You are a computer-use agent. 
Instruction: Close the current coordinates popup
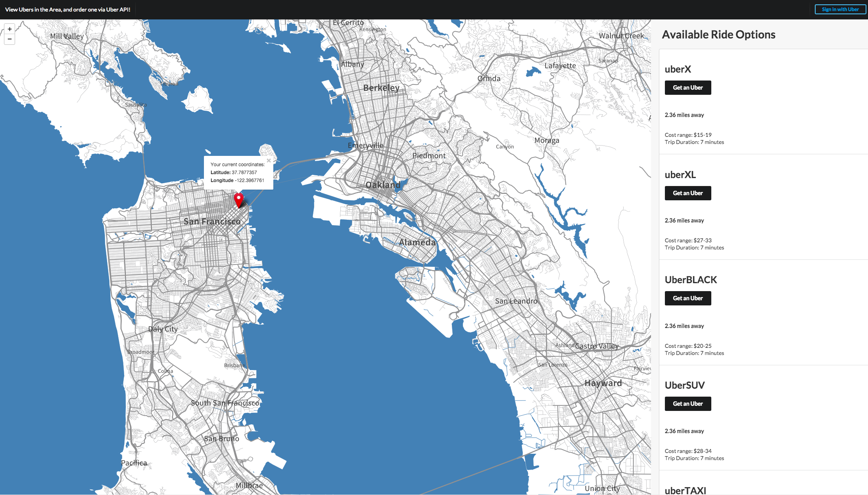click(269, 161)
